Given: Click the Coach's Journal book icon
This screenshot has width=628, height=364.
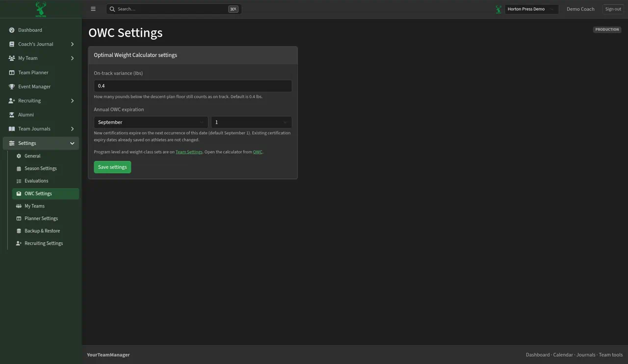Looking at the screenshot, I should [x=12, y=44].
